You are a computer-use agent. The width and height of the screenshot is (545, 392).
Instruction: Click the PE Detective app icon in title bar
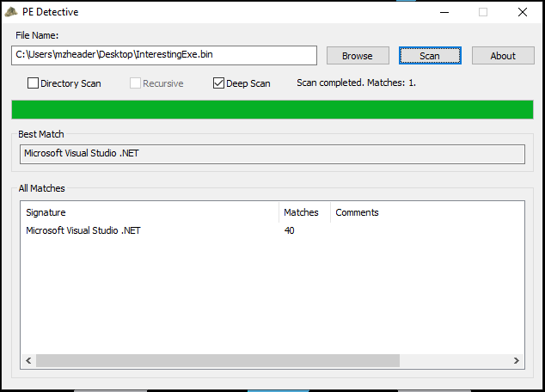tap(11, 12)
